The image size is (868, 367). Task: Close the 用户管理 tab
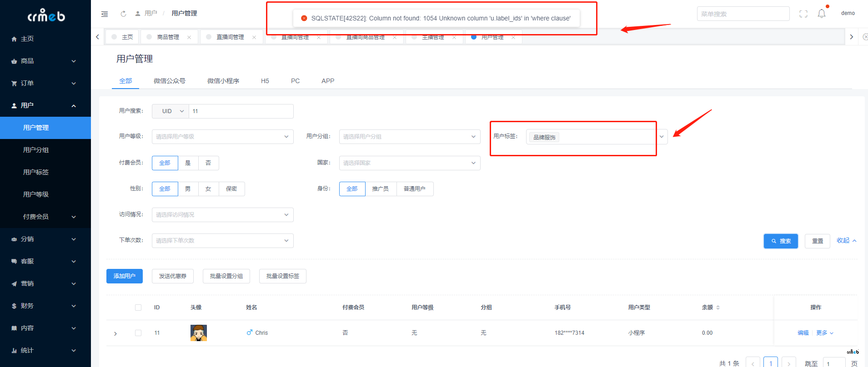click(x=513, y=37)
